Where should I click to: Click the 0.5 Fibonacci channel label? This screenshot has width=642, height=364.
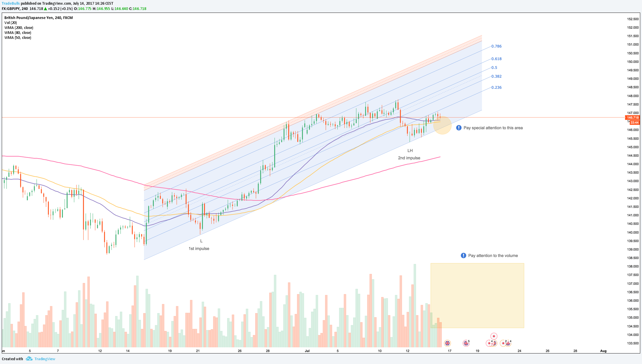coord(494,68)
